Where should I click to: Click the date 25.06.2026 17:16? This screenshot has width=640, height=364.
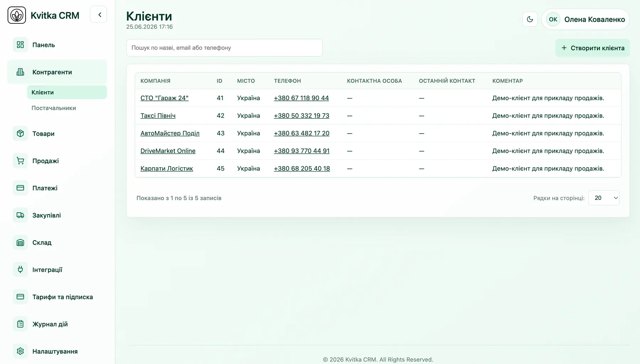tap(149, 27)
